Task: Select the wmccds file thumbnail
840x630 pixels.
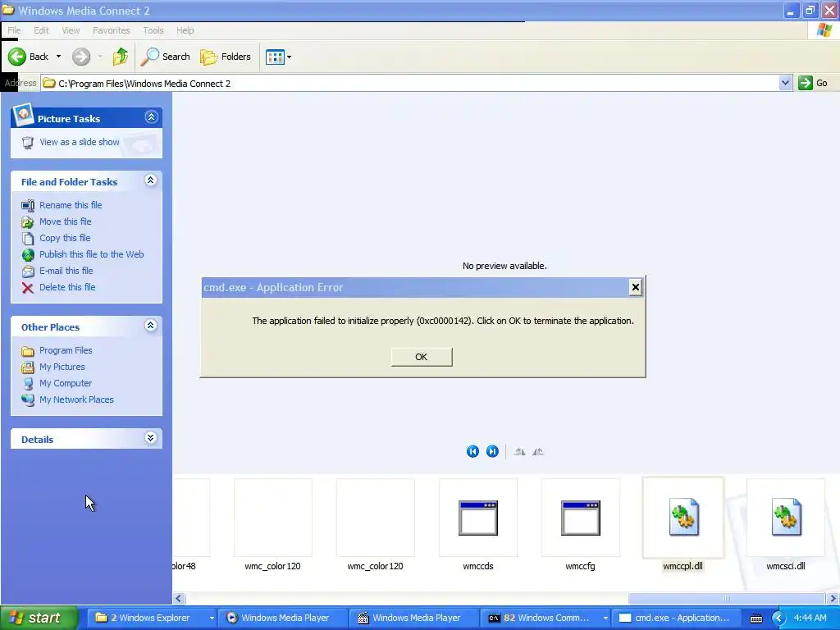Action: point(478,518)
